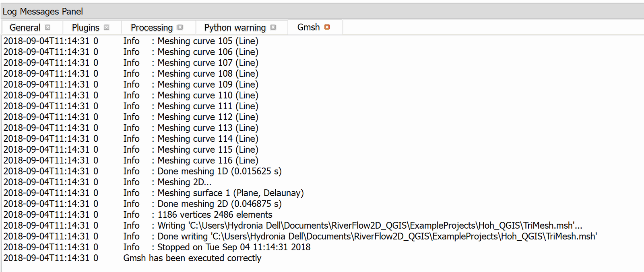
Task: Select the 'Done writing' TriMesh.msh log line
Action: [x=377, y=236]
